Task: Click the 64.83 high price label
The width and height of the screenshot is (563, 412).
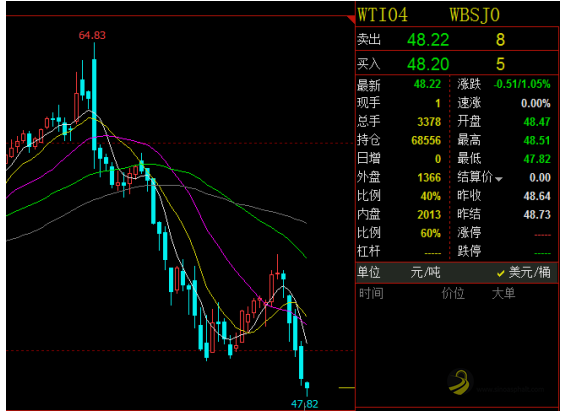Action: [x=92, y=35]
